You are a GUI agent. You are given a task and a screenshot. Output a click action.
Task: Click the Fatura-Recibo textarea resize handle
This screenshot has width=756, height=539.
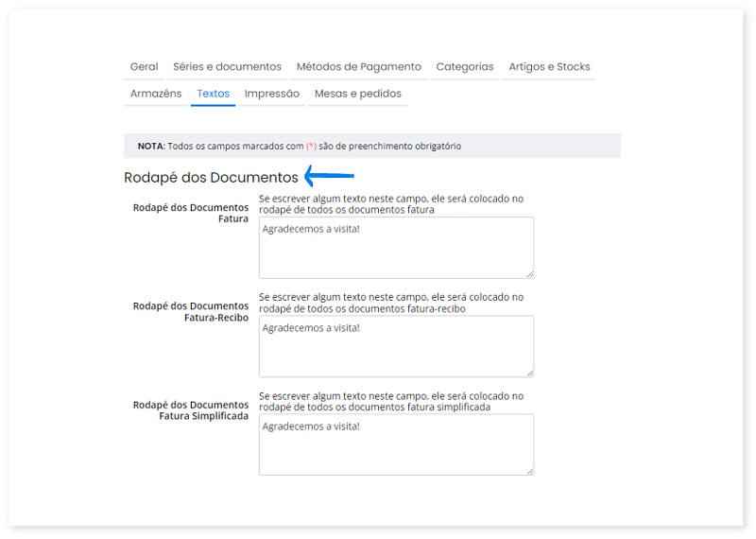tap(530, 374)
